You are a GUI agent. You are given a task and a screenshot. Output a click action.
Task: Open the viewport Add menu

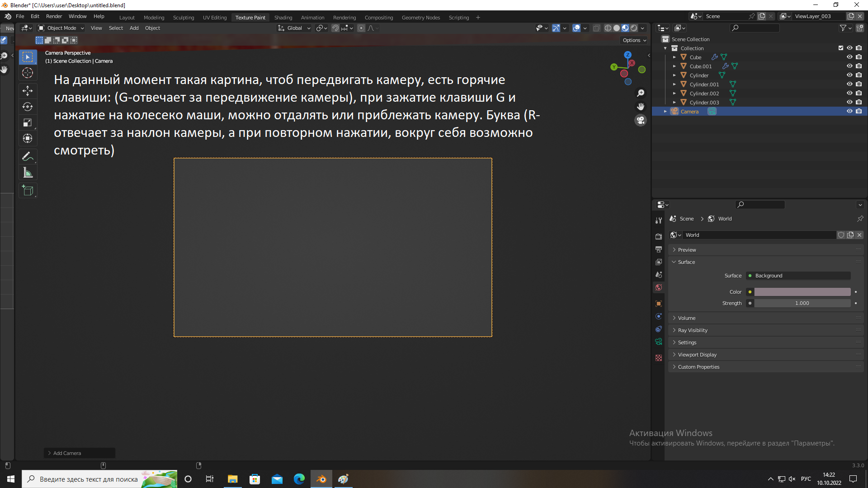pos(134,28)
